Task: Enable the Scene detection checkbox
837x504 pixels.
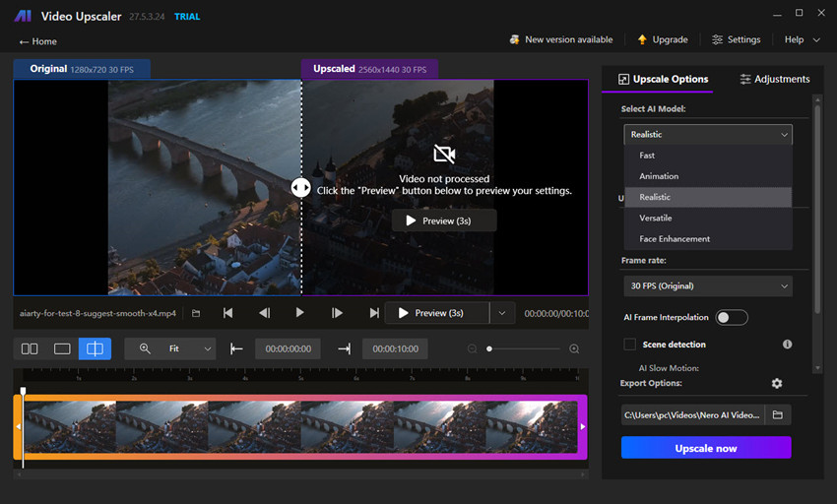Action: [x=630, y=345]
